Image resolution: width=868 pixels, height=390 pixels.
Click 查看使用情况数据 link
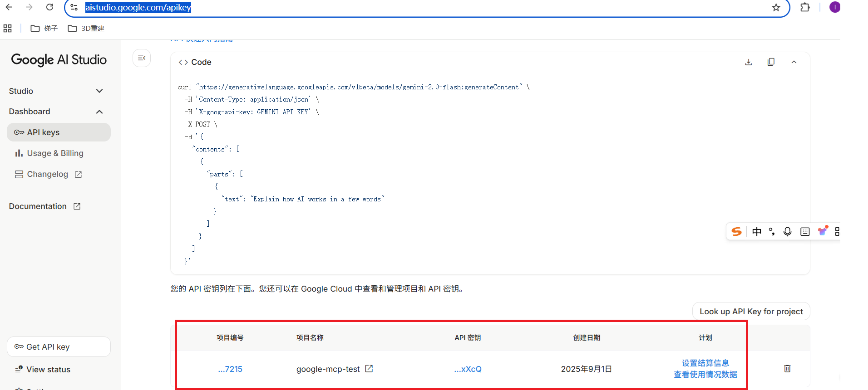(x=705, y=375)
